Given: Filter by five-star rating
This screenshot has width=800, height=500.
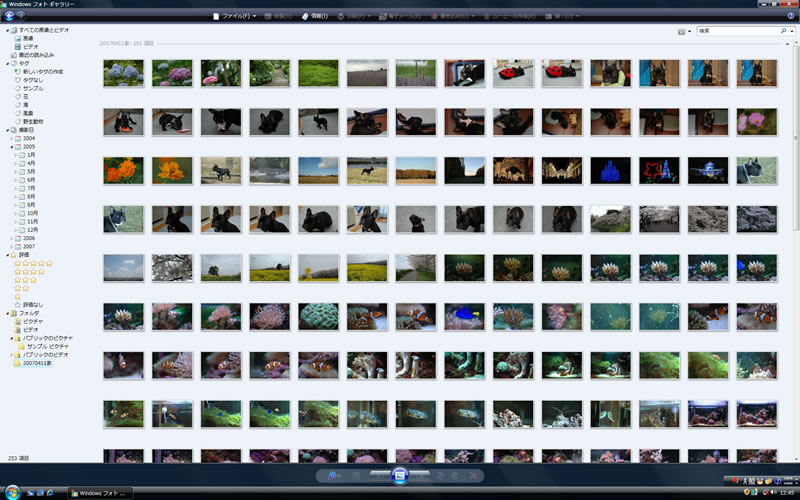Looking at the screenshot, I should tap(33, 263).
